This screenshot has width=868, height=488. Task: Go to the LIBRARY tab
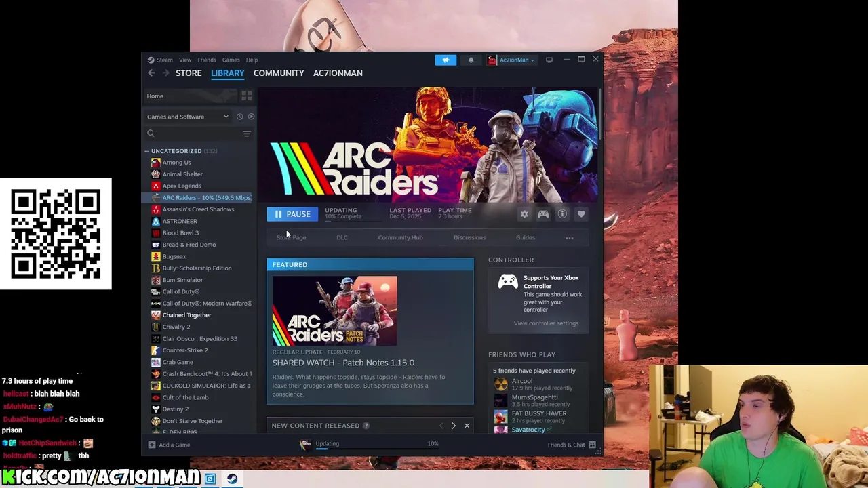point(227,73)
